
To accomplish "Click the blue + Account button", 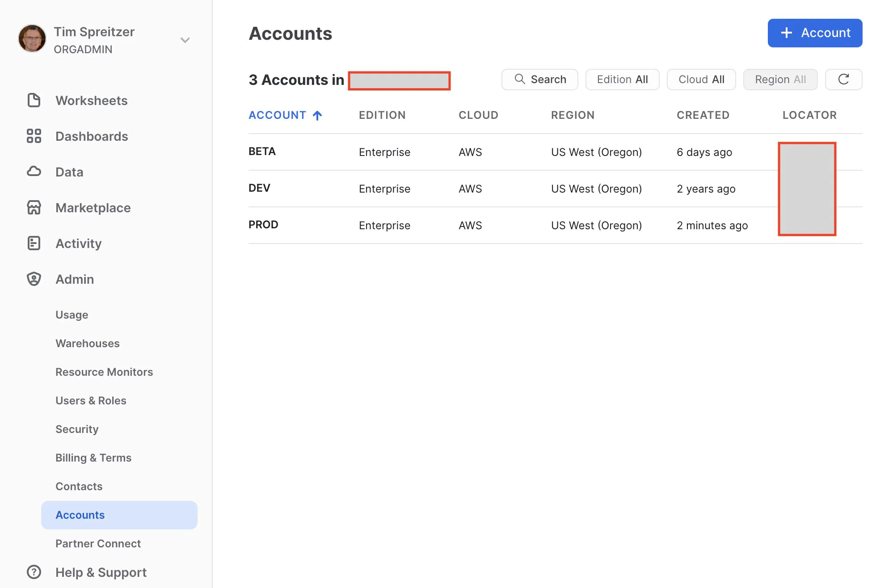I will [815, 33].
